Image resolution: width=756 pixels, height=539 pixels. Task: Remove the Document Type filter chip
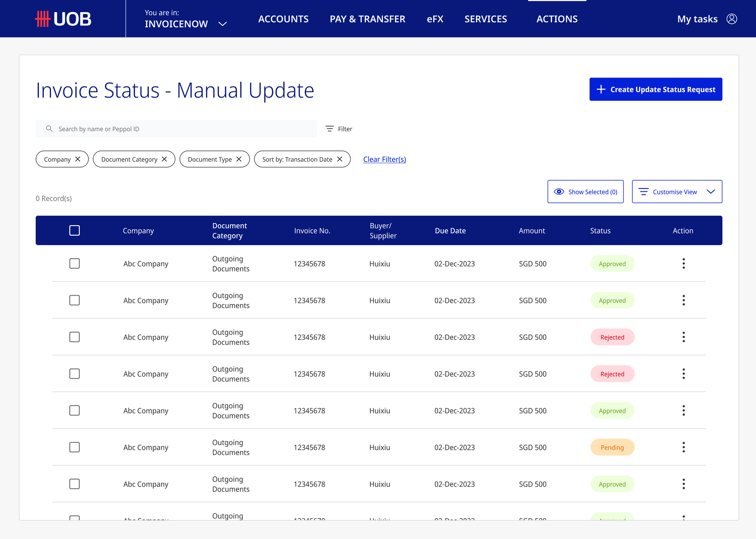tap(239, 159)
